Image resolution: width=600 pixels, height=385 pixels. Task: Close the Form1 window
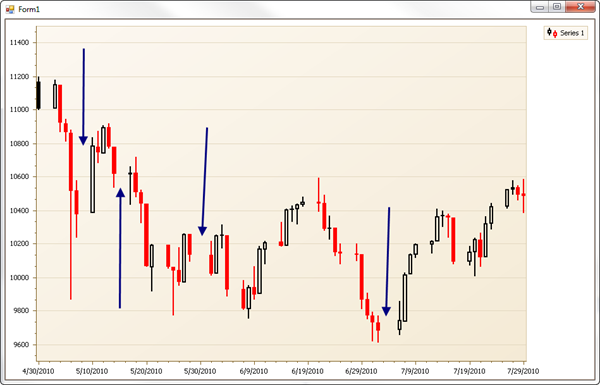(x=580, y=7)
